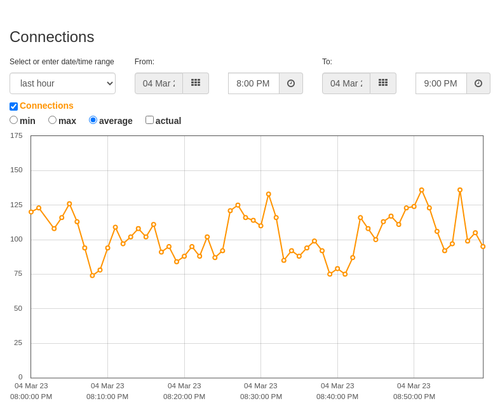Click the To date field 04 Mar

[346, 83]
